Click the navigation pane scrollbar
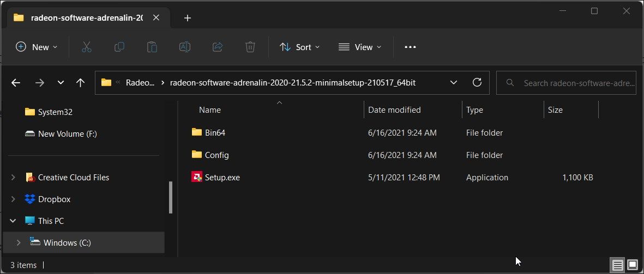The height and width of the screenshot is (274, 644). tap(171, 197)
